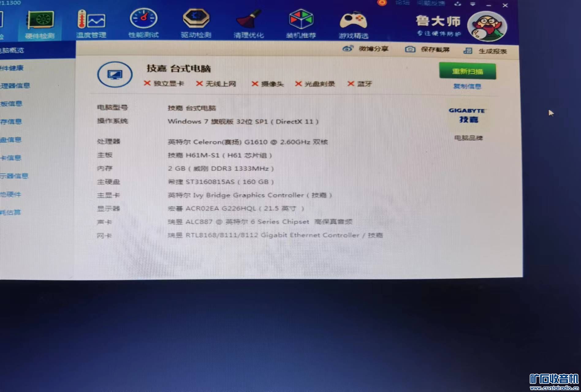
Task: Click the 独立显卡 missing-feature indicator
Action: pyautogui.click(x=164, y=84)
